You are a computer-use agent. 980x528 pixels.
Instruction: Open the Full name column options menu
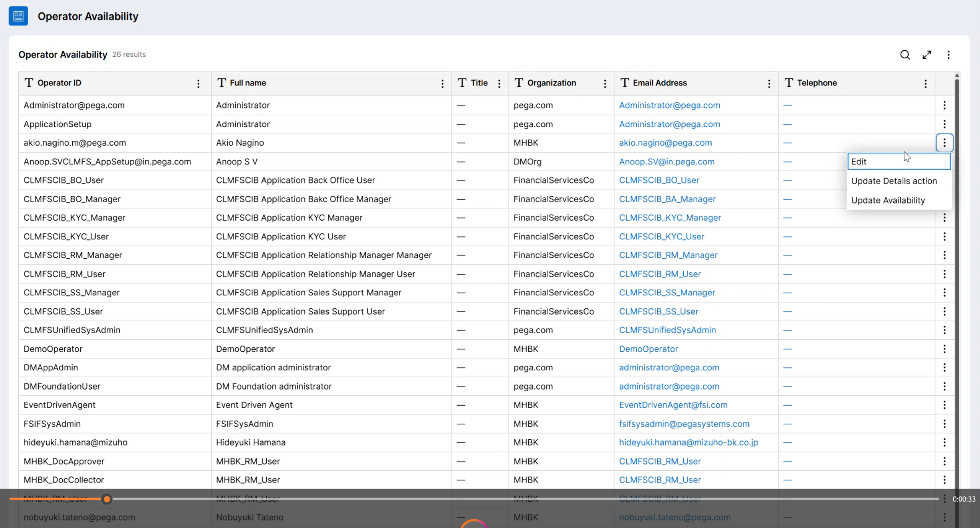[x=442, y=84]
